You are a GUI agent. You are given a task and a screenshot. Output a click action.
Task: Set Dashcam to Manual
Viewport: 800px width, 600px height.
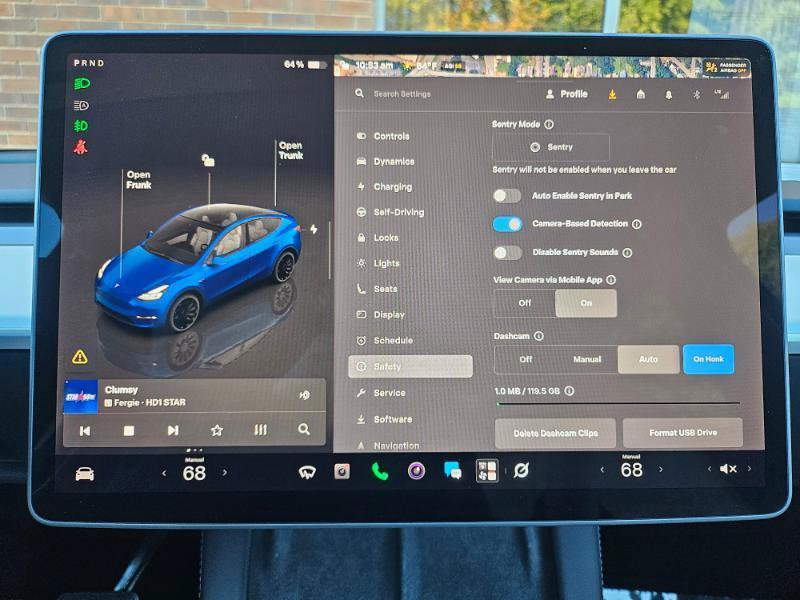tap(587, 359)
